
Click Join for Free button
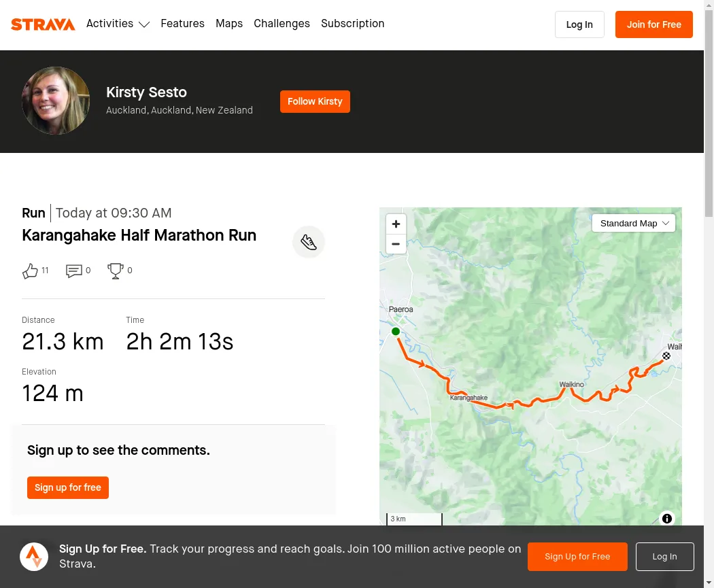pos(654,24)
